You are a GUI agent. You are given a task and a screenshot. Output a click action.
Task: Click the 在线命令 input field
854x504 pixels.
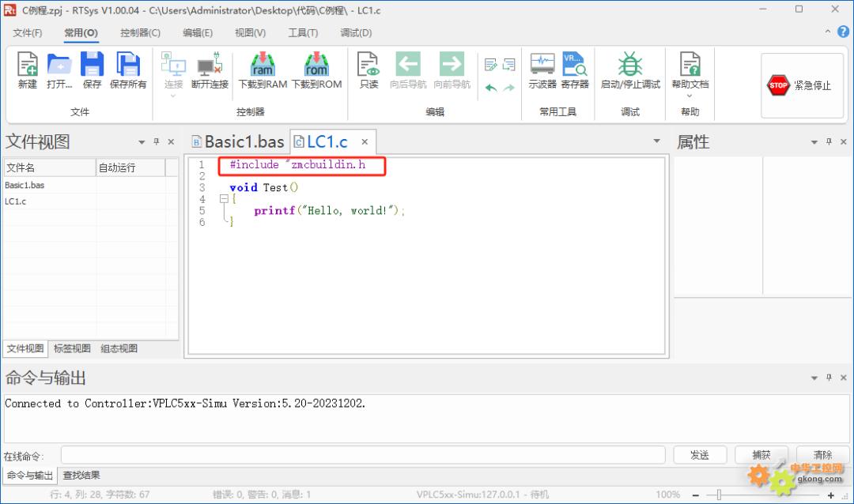(x=362, y=455)
